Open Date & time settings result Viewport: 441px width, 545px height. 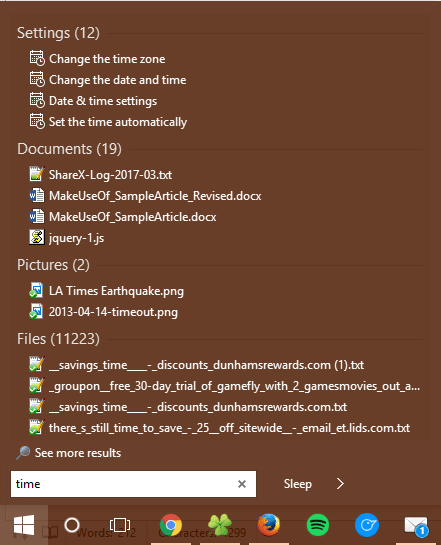(x=103, y=101)
